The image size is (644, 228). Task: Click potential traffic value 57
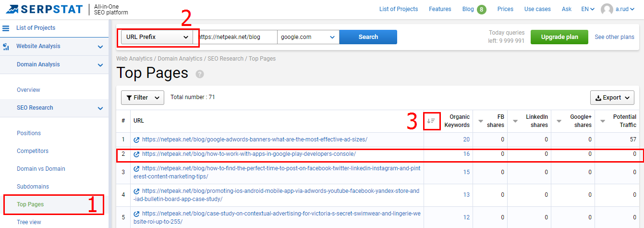(633, 139)
